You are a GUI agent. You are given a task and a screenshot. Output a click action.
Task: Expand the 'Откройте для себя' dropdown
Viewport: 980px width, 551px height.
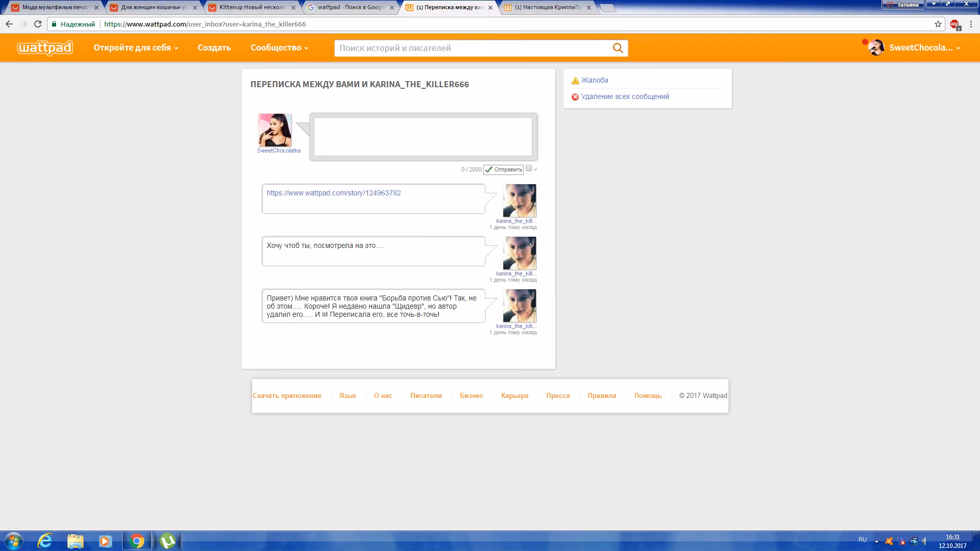pyautogui.click(x=136, y=48)
